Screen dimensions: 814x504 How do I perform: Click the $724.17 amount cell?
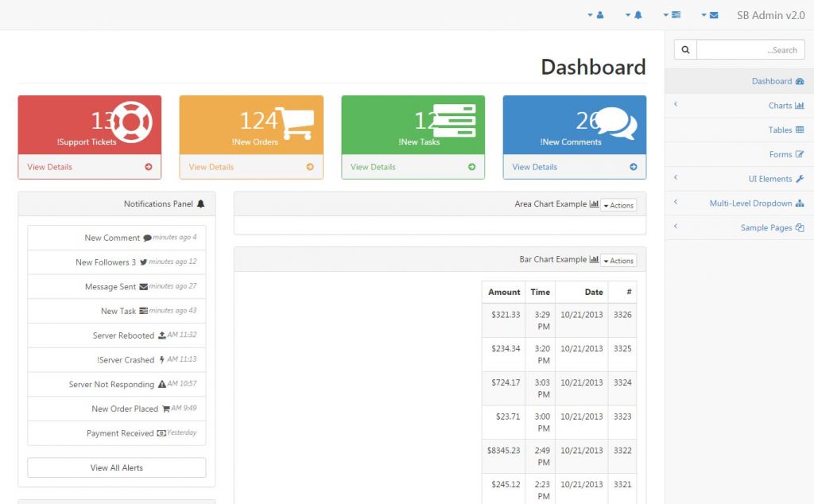(x=503, y=388)
